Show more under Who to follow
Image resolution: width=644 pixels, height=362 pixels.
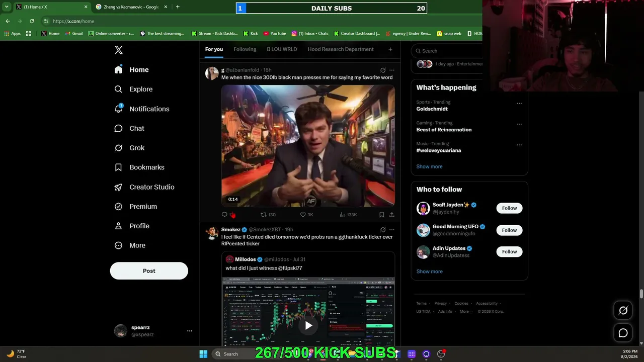coord(429,271)
